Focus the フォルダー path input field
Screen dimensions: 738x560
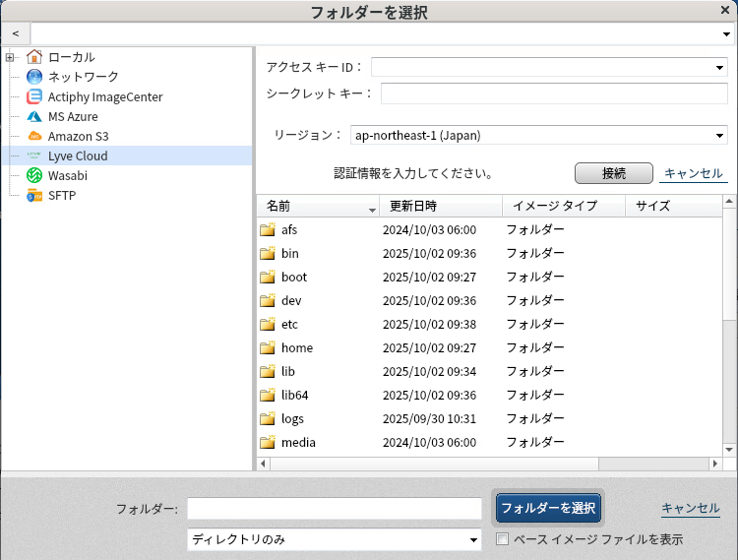coord(335,509)
